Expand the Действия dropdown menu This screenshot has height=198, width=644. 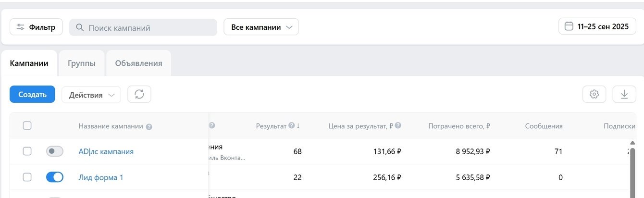[x=91, y=95]
